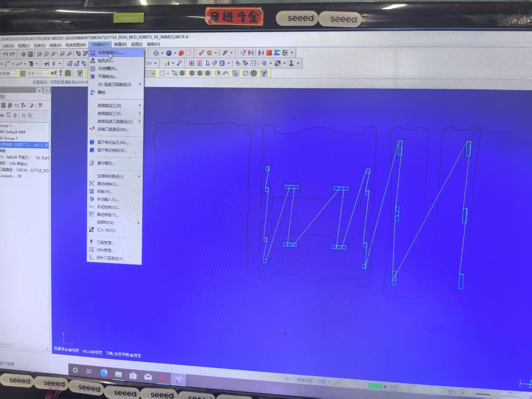This screenshot has height=399, width=532.
Task: Select 排版(N) nesting menu item
Action: click(115, 192)
